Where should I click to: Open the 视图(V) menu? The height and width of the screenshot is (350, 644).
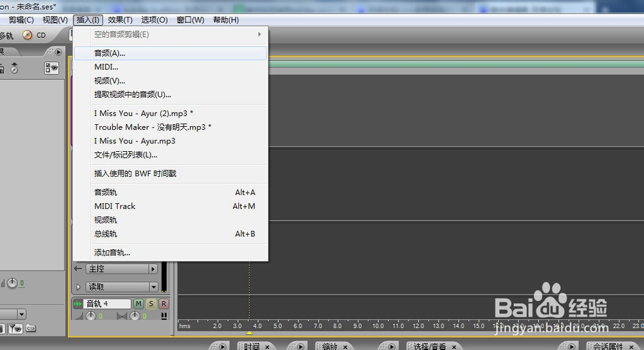[55, 20]
